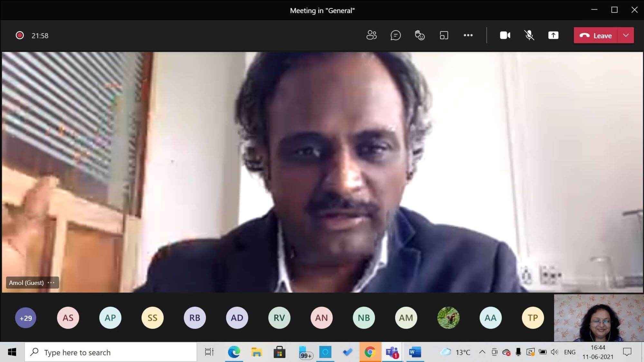Show the participants panel
Viewport: 644px width, 362px height.
(x=371, y=35)
